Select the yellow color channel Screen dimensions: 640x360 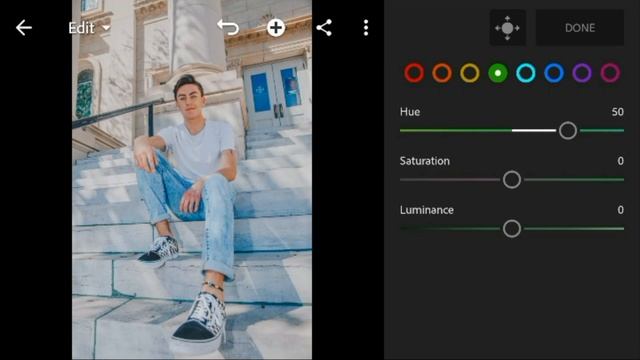(x=470, y=73)
